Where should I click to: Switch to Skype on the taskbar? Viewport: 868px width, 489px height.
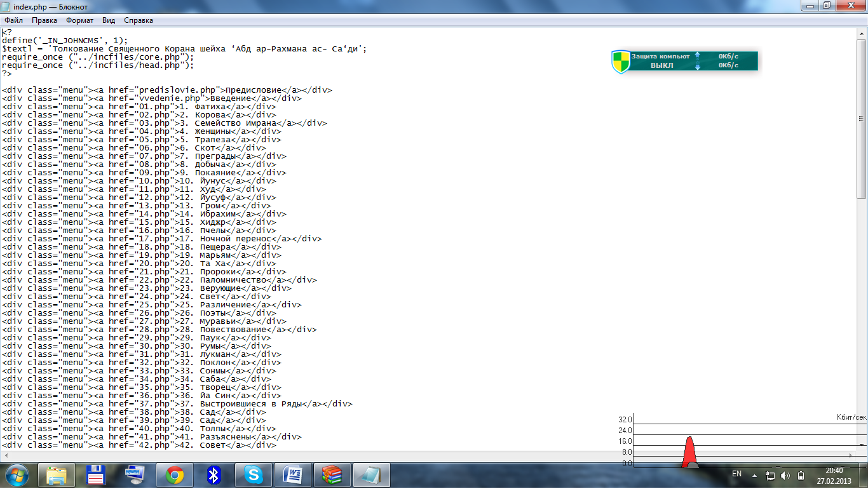253,475
